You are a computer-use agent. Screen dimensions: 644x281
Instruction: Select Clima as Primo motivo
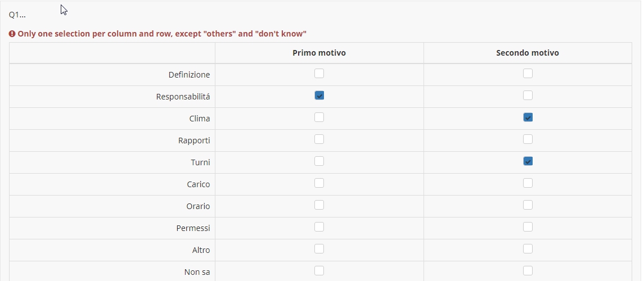[x=319, y=117]
